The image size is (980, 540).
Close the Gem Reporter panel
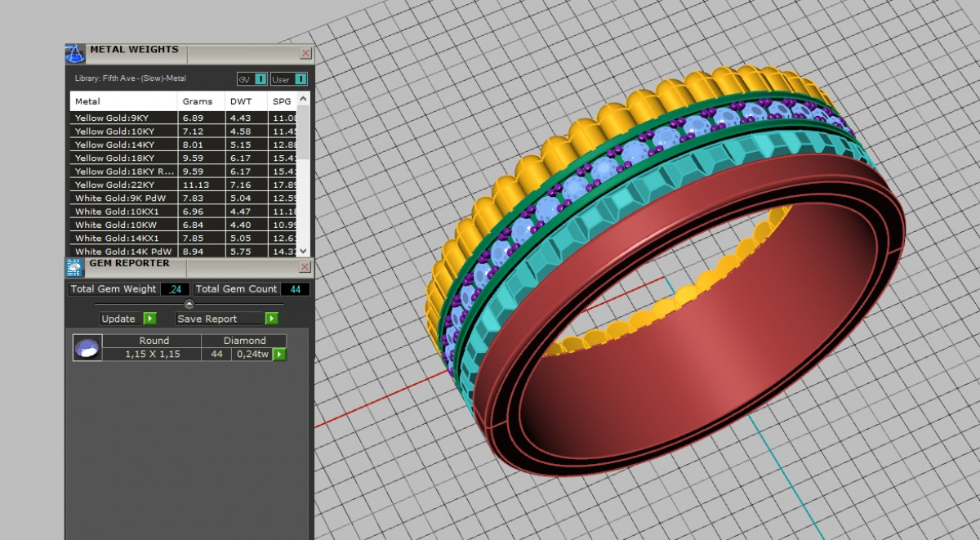[x=305, y=267]
